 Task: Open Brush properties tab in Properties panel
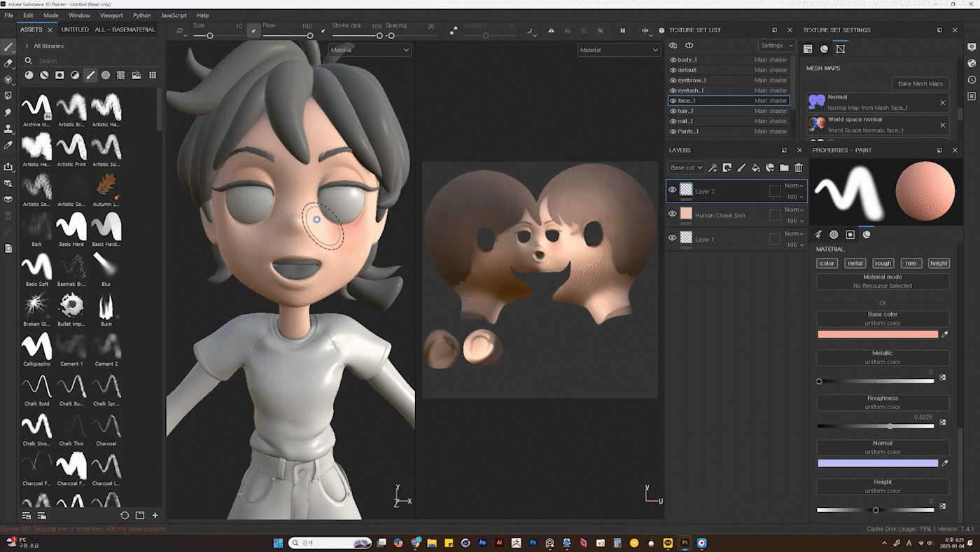818,235
